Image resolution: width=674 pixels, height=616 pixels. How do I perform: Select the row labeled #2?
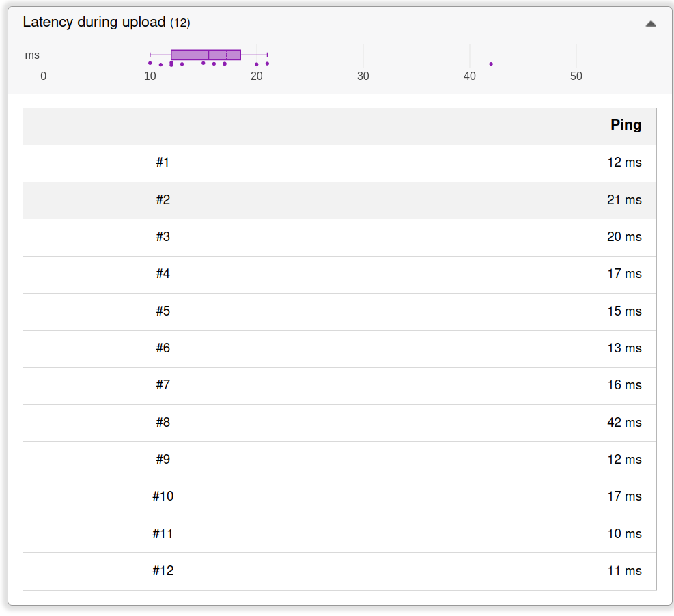tap(163, 200)
